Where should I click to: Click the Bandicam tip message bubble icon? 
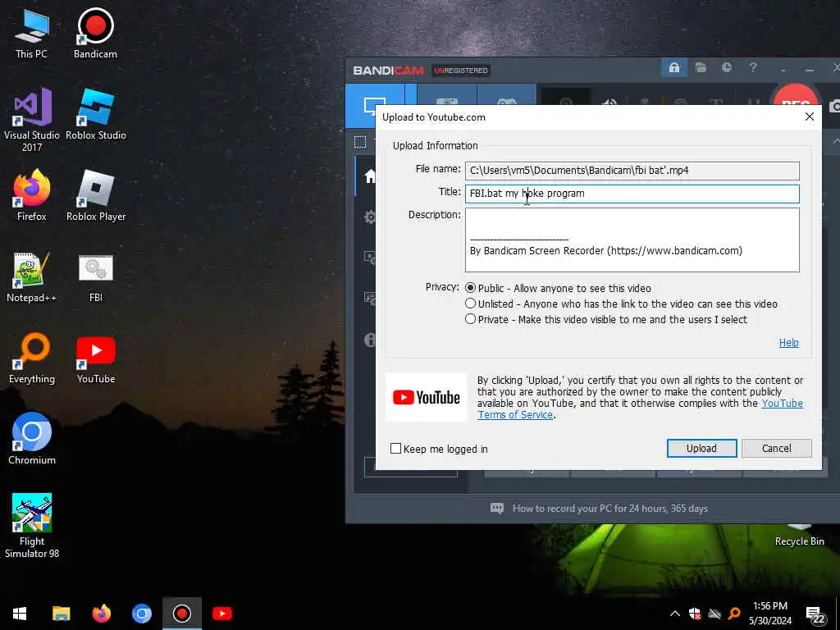pos(496,509)
